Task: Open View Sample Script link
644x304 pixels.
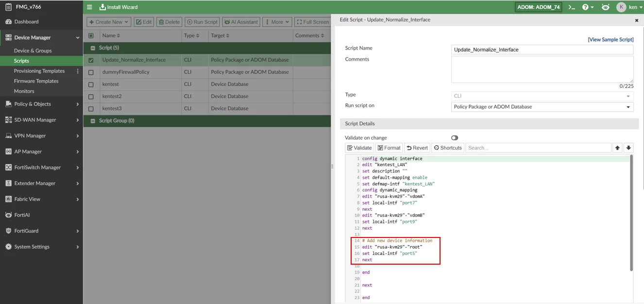Action: tap(610, 40)
